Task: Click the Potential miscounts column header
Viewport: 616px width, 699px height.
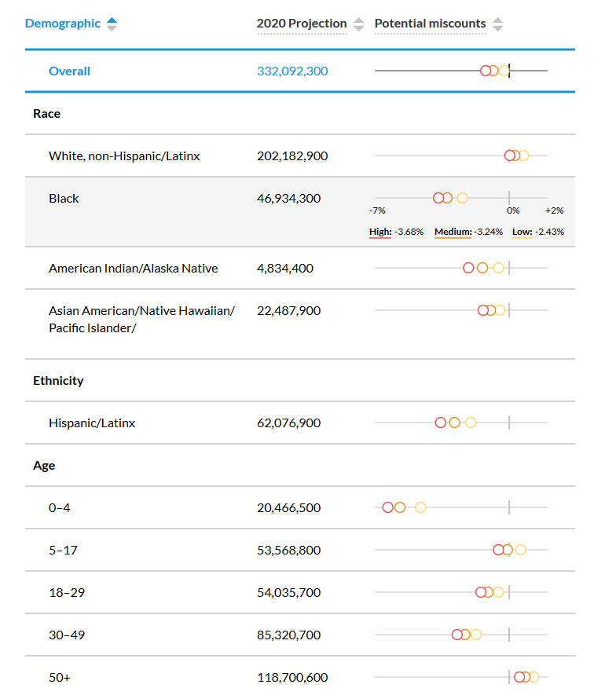Action: (x=430, y=24)
